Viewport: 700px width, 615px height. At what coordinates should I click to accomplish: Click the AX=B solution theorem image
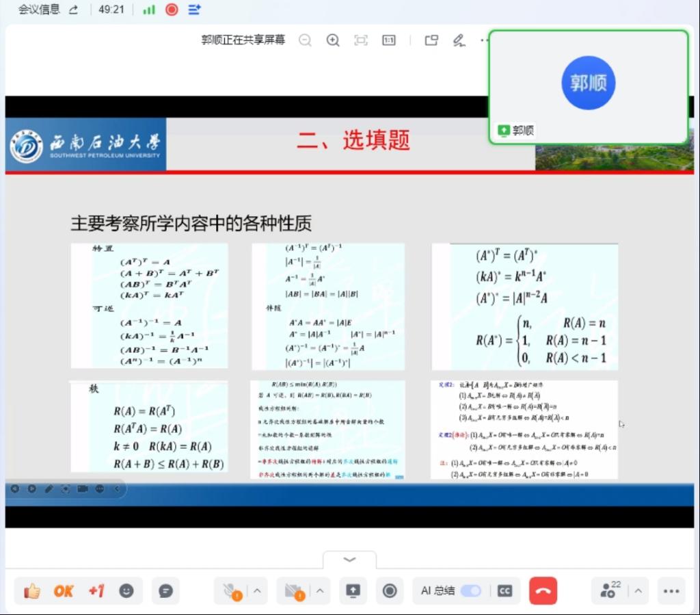[x=524, y=430]
